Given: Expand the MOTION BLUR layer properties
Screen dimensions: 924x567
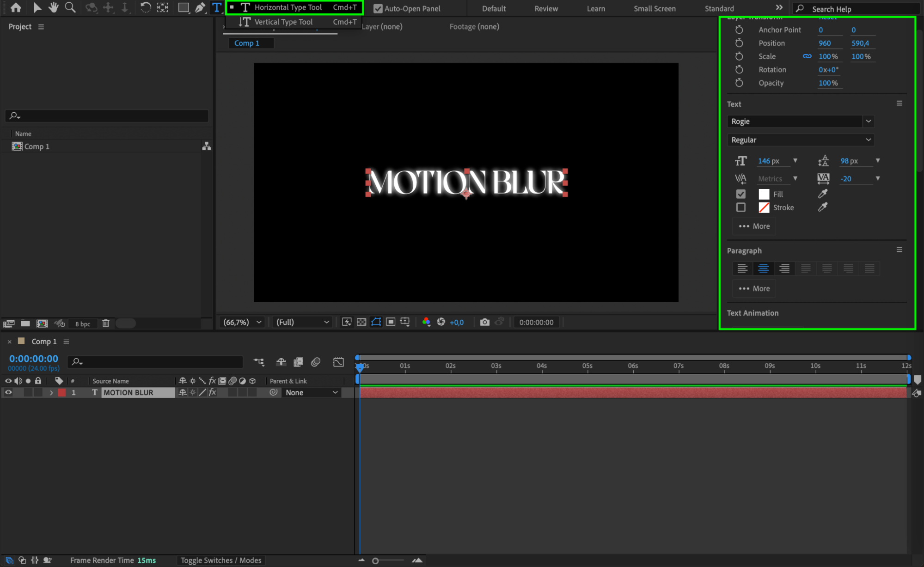Looking at the screenshot, I should pyautogui.click(x=51, y=392).
